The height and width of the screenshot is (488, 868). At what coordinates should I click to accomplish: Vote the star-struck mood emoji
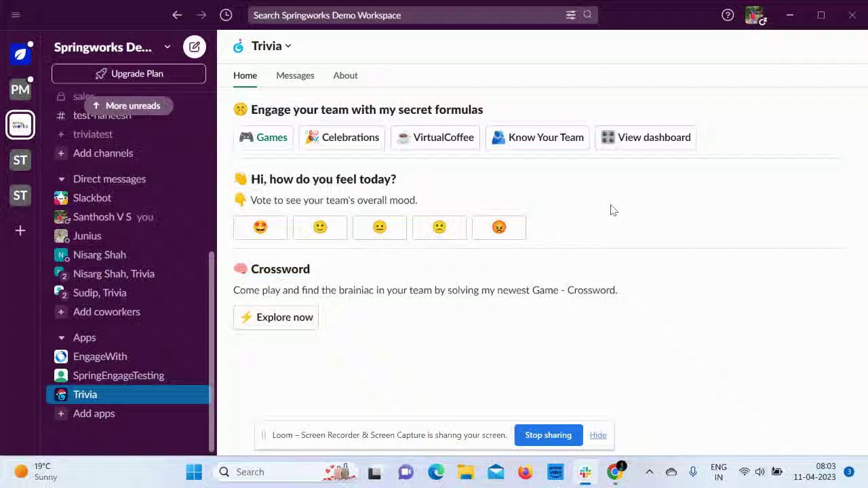pos(260,228)
